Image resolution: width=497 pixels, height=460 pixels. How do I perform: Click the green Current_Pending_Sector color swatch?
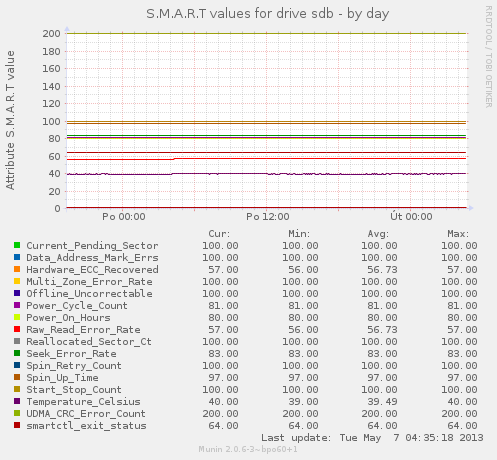click(x=17, y=245)
